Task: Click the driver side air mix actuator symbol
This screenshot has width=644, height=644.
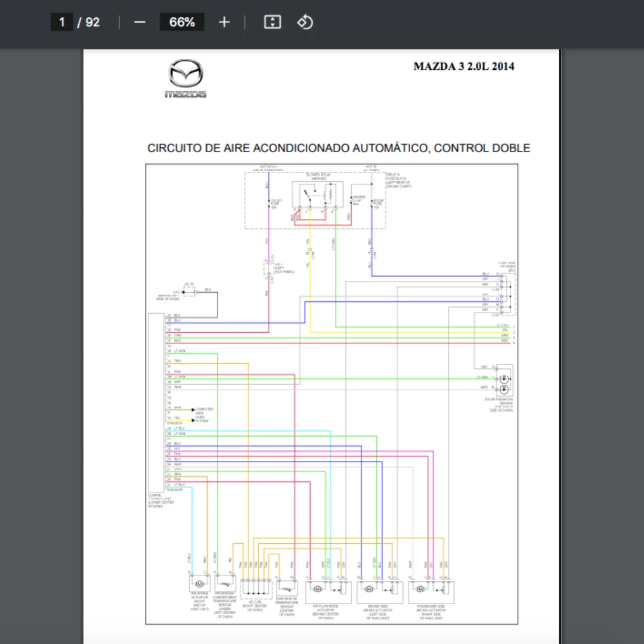Action: 380,592
